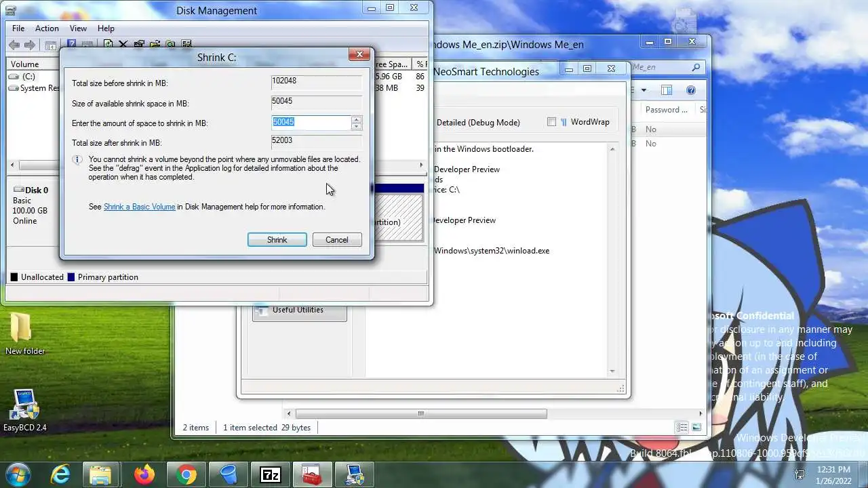This screenshot has height=488, width=868.
Task: Click the Disk Management volume list left scroll arrow
Action: [12, 165]
